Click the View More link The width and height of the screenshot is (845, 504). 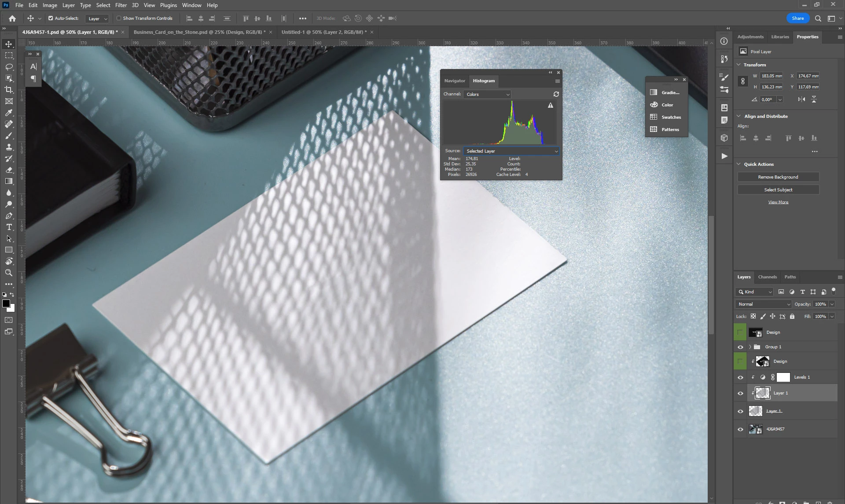[x=778, y=202]
